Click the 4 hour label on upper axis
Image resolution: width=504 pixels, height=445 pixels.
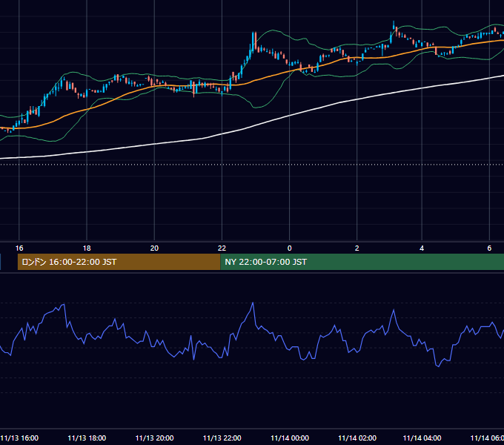[422, 248]
